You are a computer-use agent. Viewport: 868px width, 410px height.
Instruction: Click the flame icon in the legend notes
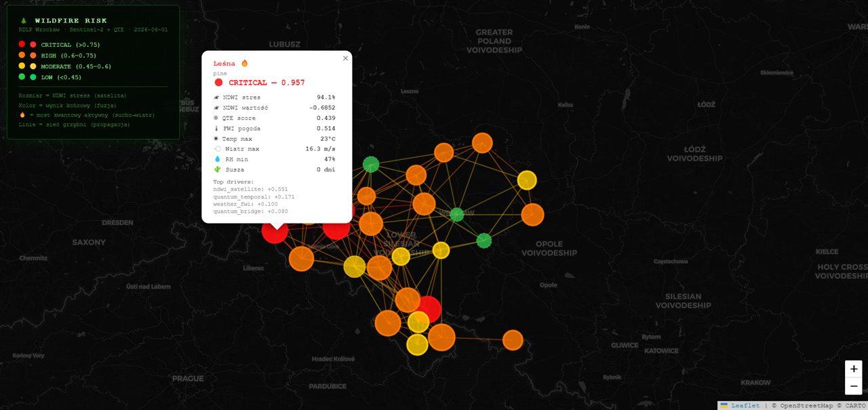pos(22,115)
